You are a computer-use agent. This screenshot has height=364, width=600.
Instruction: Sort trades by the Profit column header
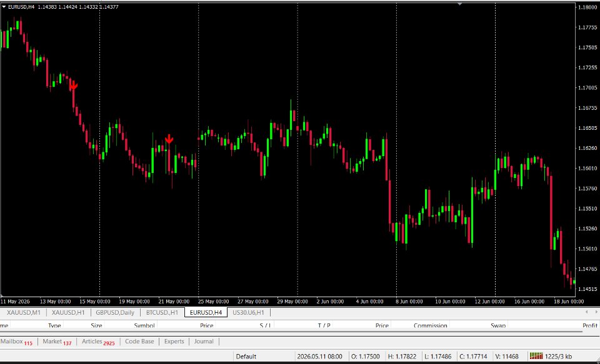(x=589, y=326)
